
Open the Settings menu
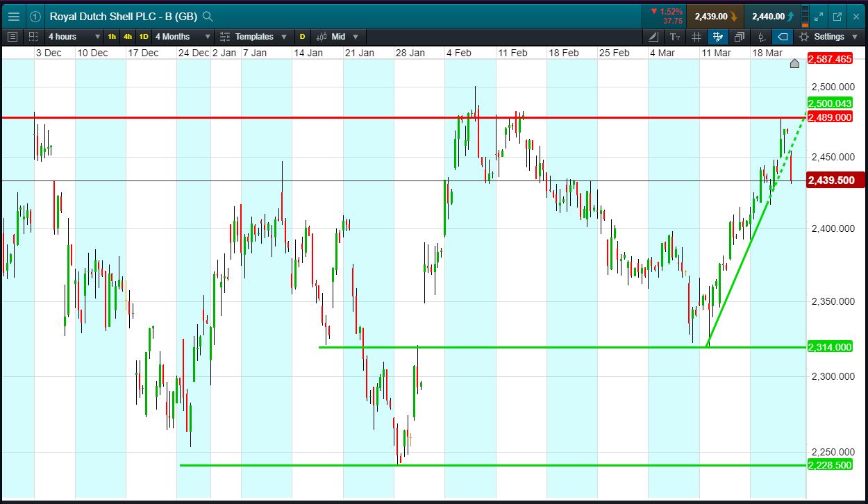[829, 36]
